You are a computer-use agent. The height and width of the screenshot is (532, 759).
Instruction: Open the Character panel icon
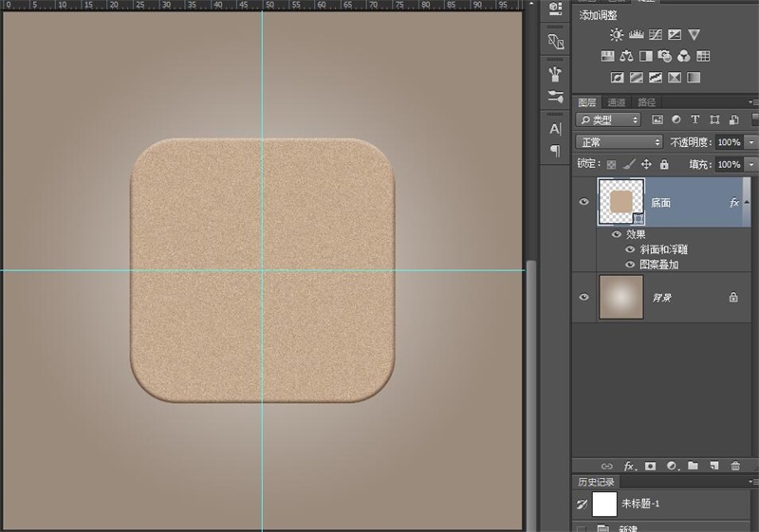[x=555, y=129]
